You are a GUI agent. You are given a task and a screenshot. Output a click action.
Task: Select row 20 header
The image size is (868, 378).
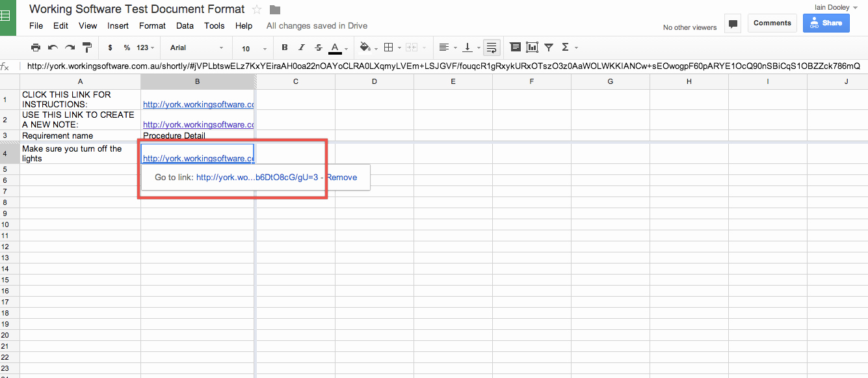coord(5,334)
